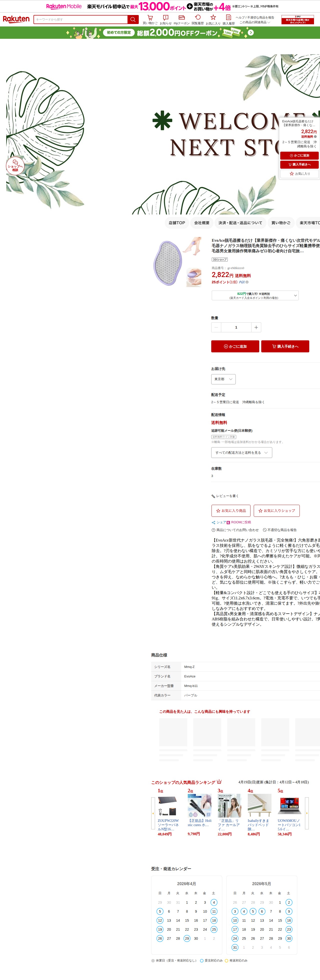
Task: Decrease quantity with the minus button
Action: pos(216,327)
